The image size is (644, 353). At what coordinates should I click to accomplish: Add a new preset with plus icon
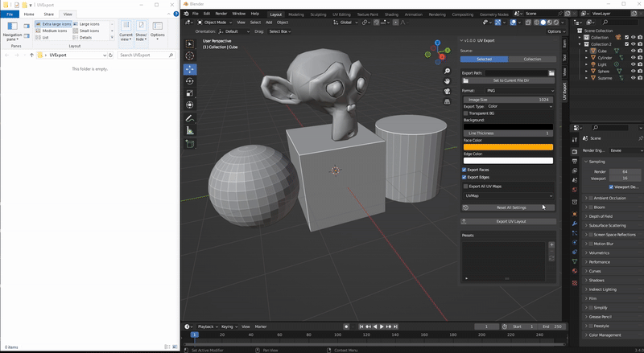pyautogui.click(x=551, y=244)
